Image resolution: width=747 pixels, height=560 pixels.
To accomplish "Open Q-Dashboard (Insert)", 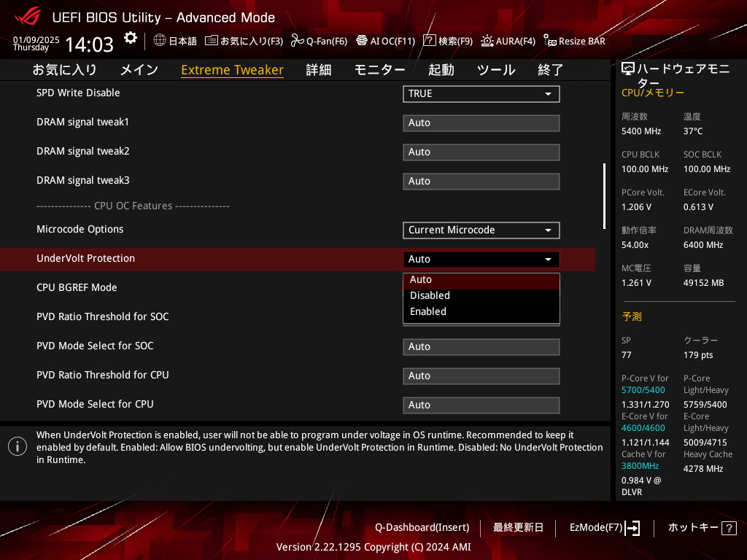I will (422, 528).
